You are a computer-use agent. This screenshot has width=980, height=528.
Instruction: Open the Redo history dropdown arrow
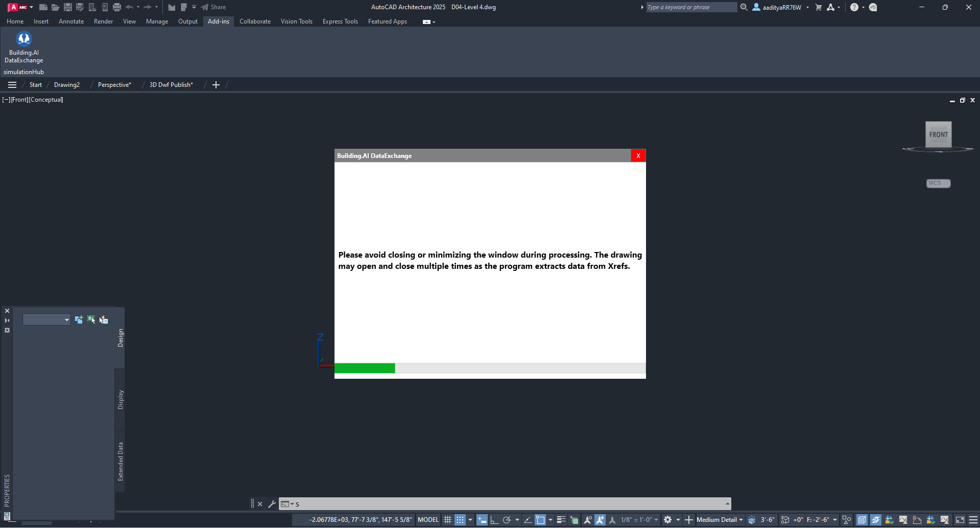(156, 7)
